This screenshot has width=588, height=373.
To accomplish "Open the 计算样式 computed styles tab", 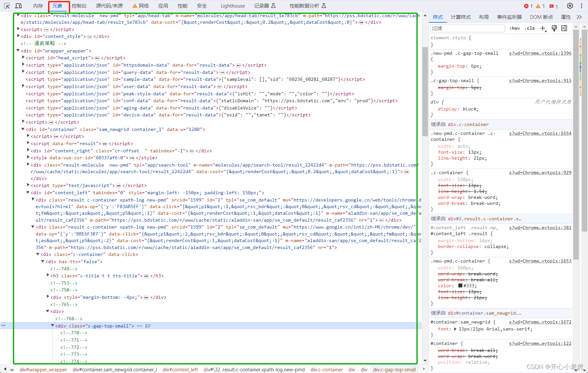I will [x=461, y=17].
